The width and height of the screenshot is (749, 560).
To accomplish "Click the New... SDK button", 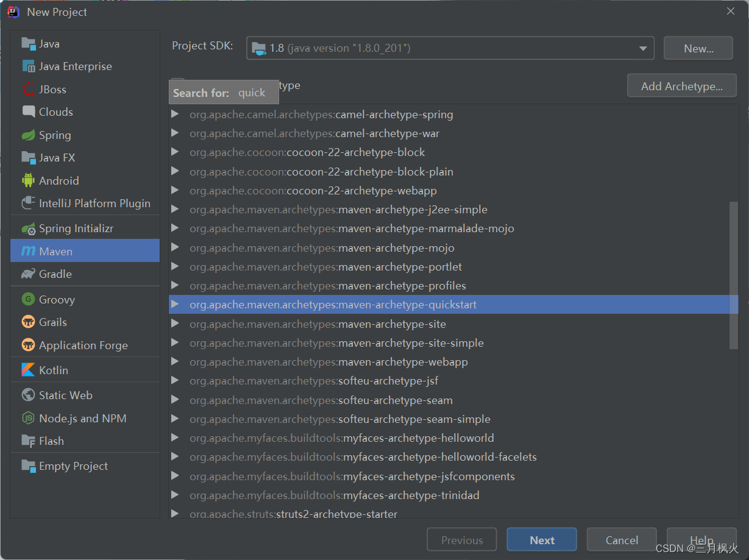I will (x=698, y=48).
